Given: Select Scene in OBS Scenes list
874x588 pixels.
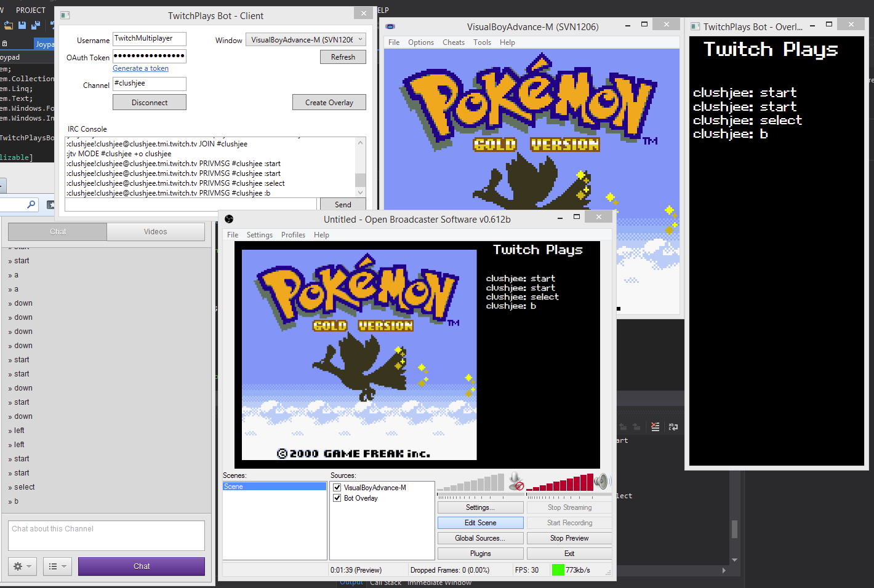Looking at the screenshot, I should pos(275,487).
